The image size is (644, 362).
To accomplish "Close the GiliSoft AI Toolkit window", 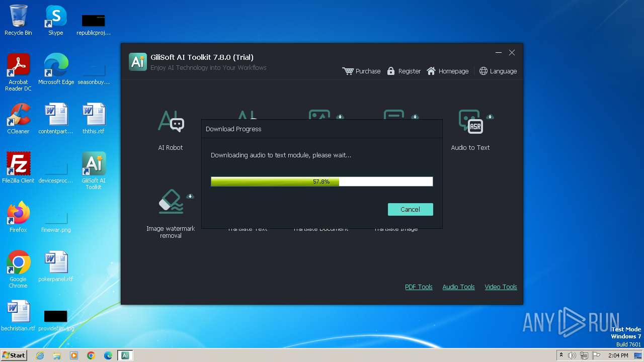I will click(512, 53).
